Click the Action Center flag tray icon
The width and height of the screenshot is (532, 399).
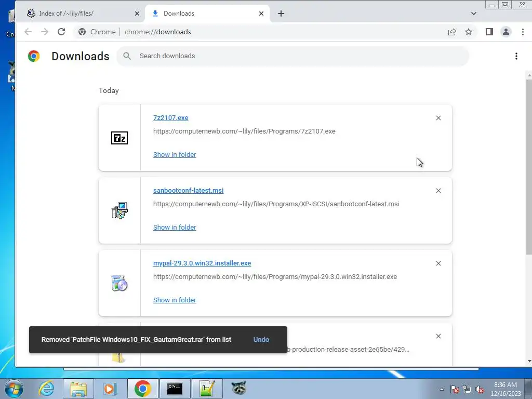click(455, 389)
